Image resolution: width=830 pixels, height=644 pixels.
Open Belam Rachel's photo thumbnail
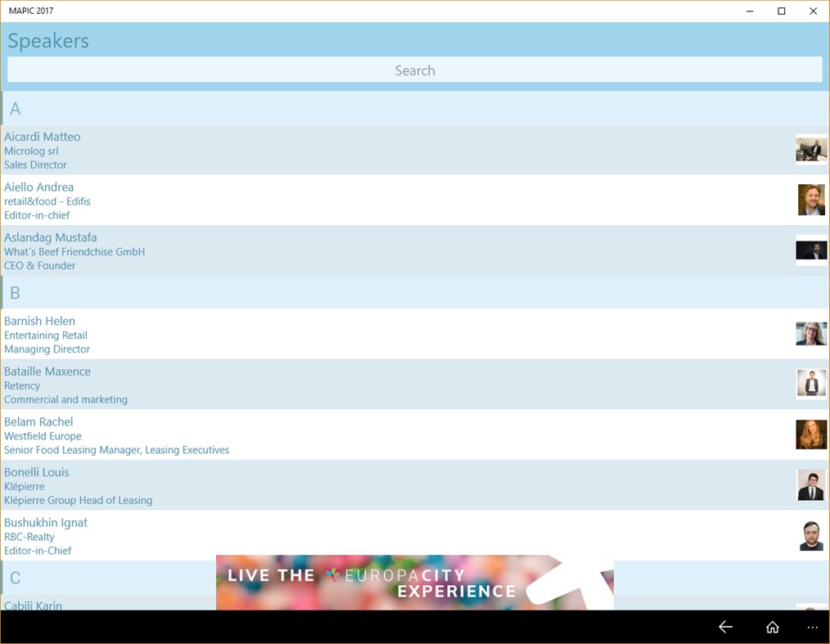[x=811, y=435]
